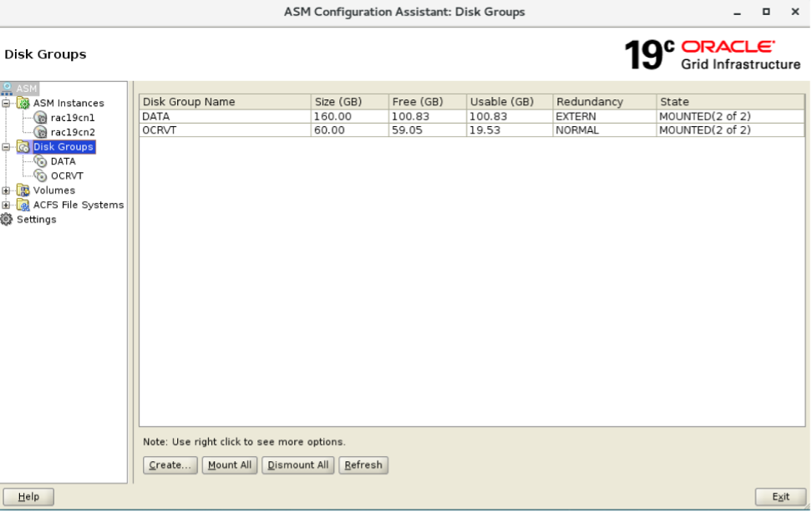Click the 100.83 Free cell of DATA
The image size is (812, 512).
pos(428,116)
